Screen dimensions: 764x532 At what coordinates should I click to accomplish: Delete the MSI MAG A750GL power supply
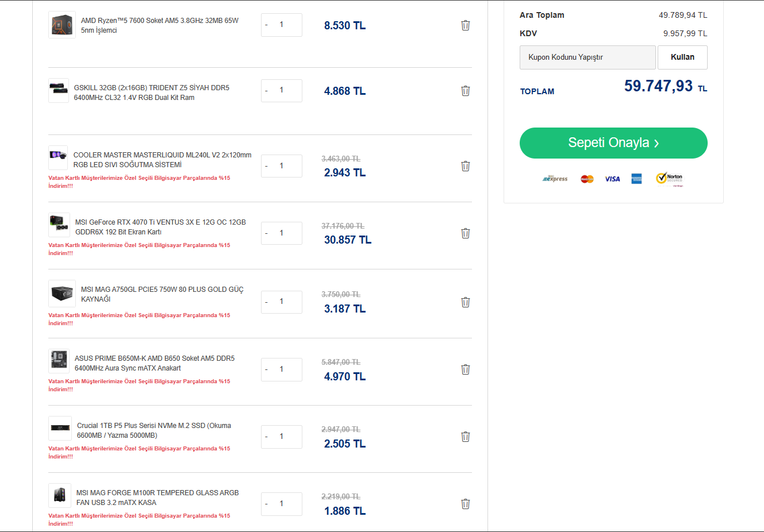click(466, 302)
